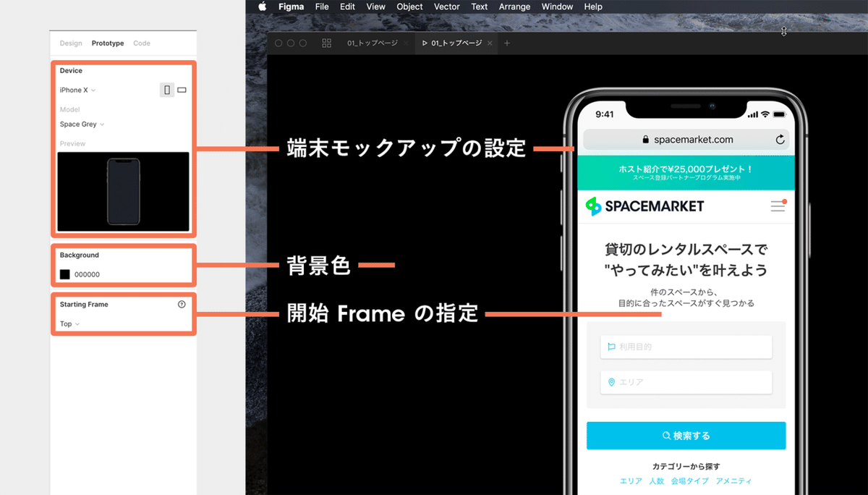Screen dimensions: 868x495
Task: Open the Text menu
Action: point(480,7)
